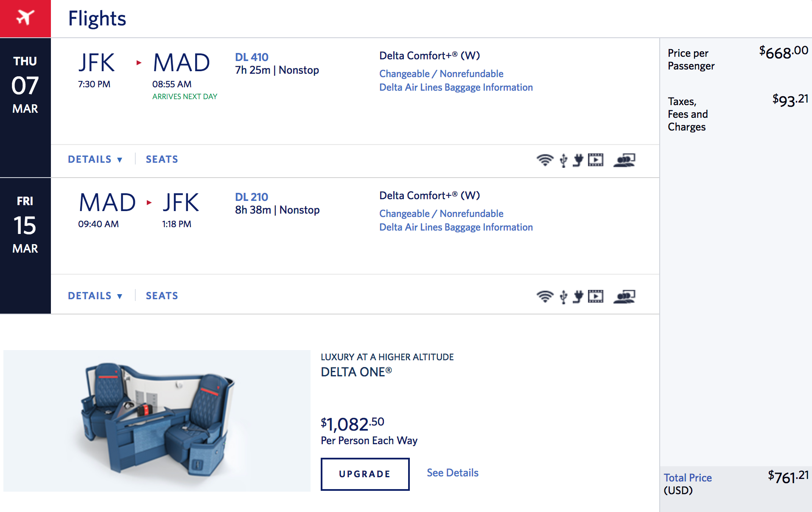
Task: Open Seats for flight DL 210
Action: coord(162,296)
